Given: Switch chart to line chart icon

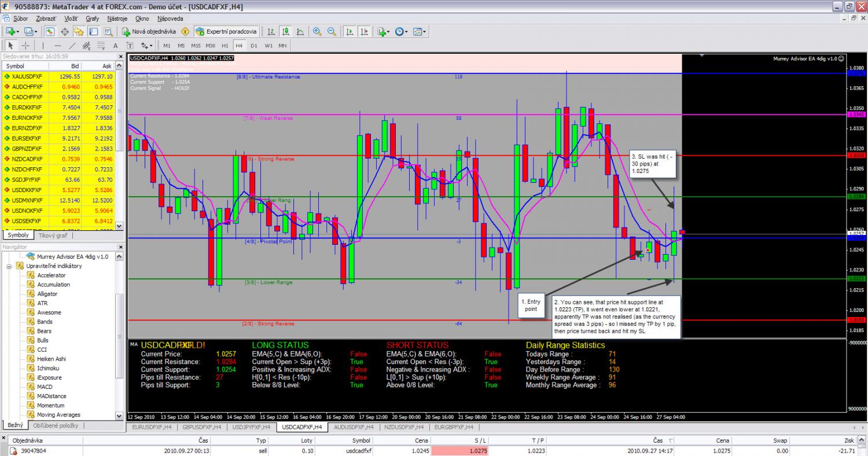Looking at the screenshot, I should pyautogui.click(x=300, y=31).
